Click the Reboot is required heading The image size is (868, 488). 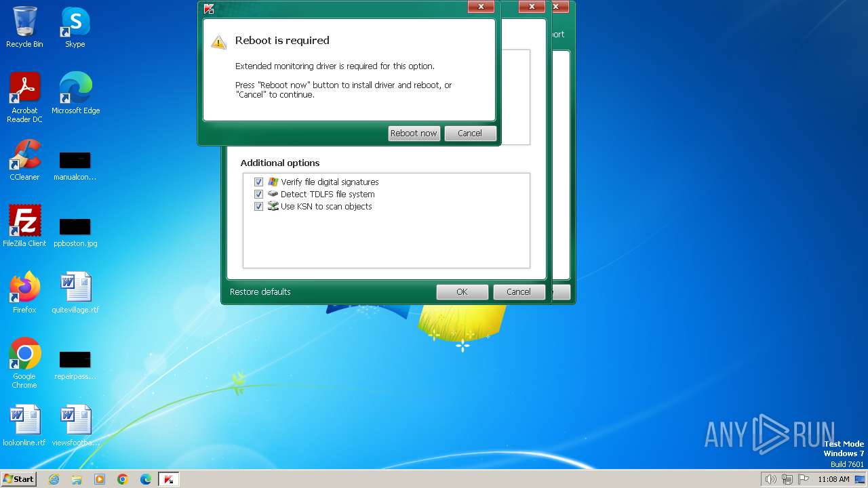point(282,41)
